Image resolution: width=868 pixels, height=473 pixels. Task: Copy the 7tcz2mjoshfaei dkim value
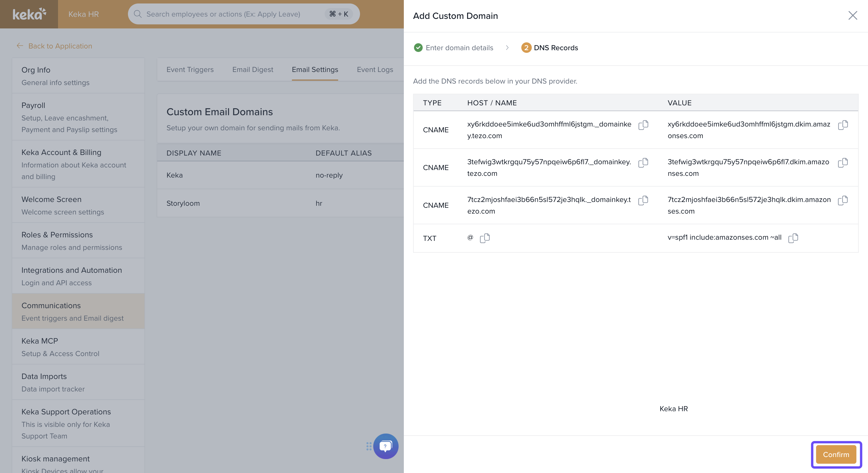[x=843, y=200]
